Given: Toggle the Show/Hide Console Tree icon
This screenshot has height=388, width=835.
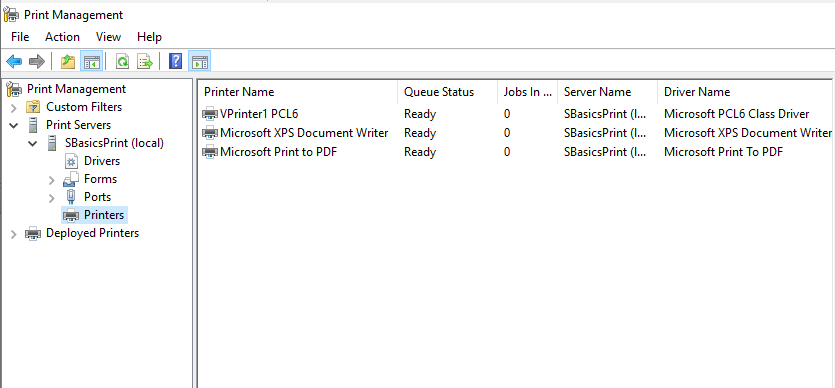Looking at the screenshot, I should [91, 62].
